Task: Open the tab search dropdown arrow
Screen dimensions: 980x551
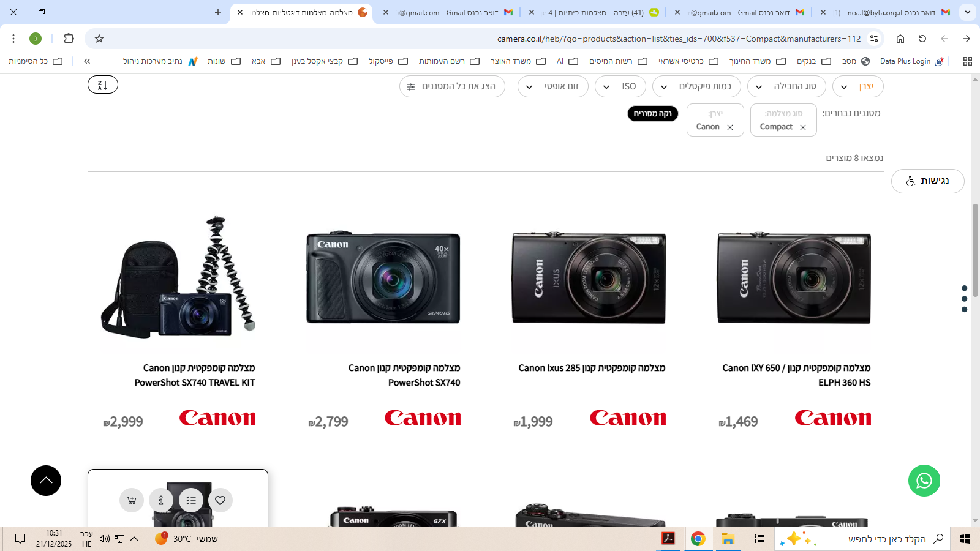Action: tap(968, 12)
